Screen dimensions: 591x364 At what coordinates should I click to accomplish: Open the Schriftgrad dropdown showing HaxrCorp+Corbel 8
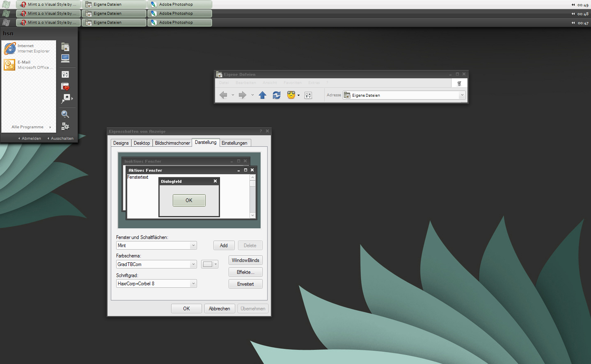point(156,284)
